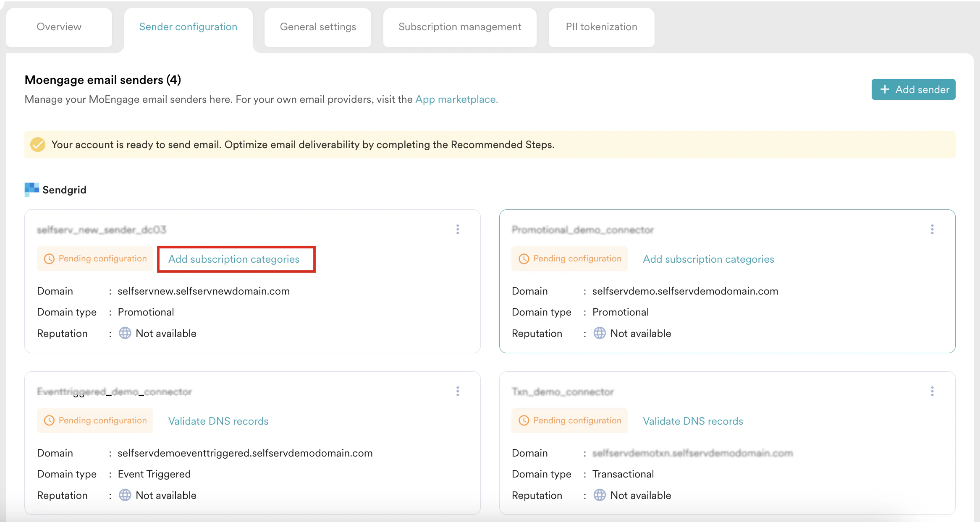Click Validate DNS records on Transactional card

coord(693,421)
